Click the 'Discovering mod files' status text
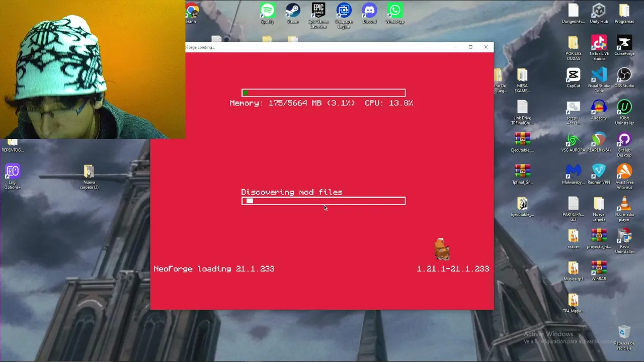The image size is (644, 362). pyautogui.click(x=292, y=192)
